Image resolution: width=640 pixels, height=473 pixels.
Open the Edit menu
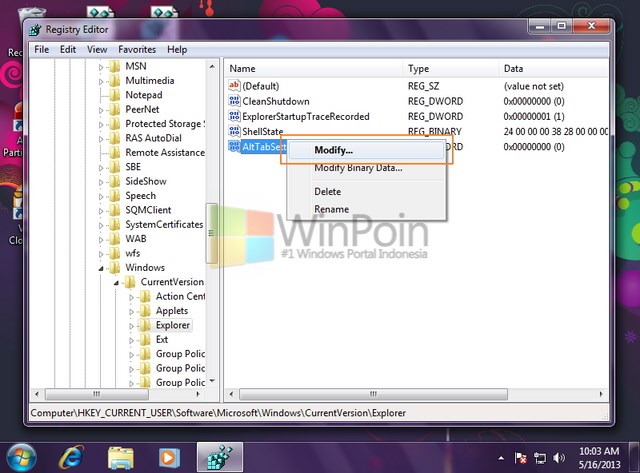click(x=68, y=49)
